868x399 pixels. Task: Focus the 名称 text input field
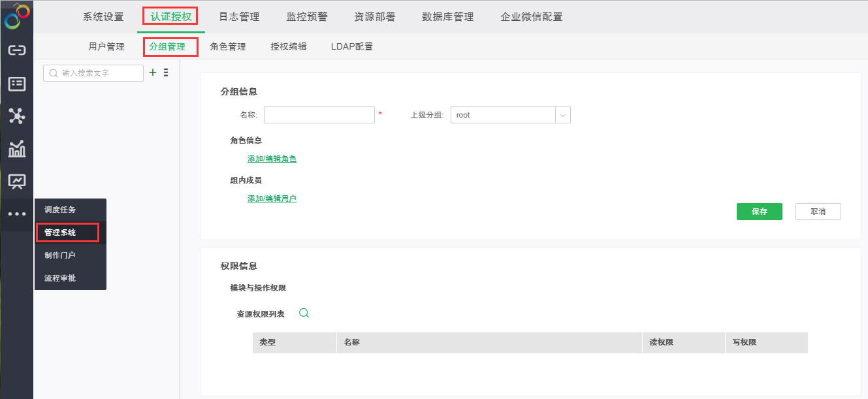tap(319, 115)
